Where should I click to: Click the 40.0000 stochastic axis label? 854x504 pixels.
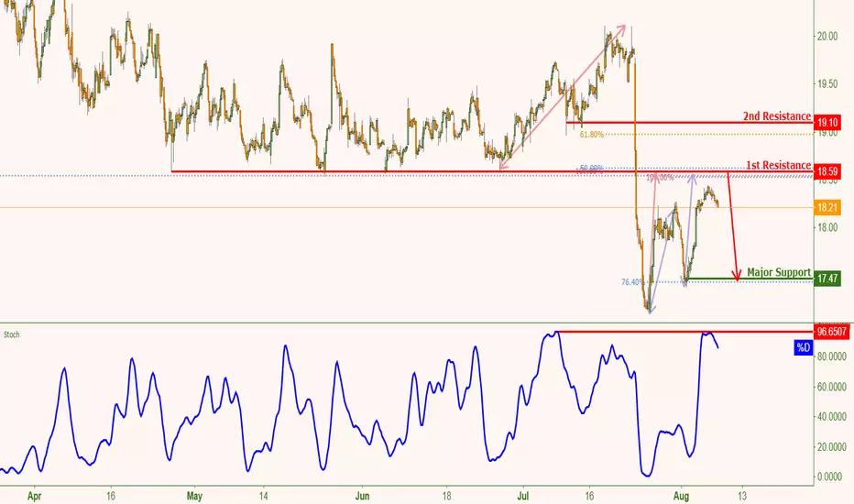point(831,417)
